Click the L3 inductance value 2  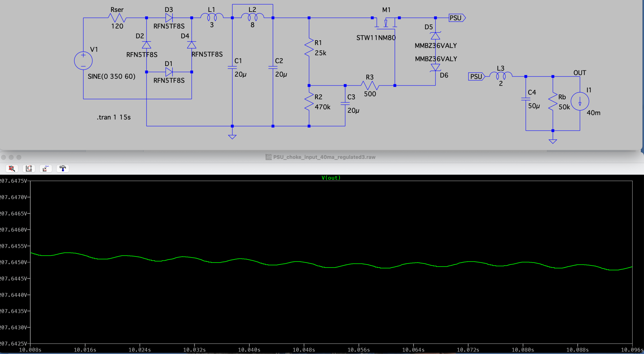(x=501, y=84)
